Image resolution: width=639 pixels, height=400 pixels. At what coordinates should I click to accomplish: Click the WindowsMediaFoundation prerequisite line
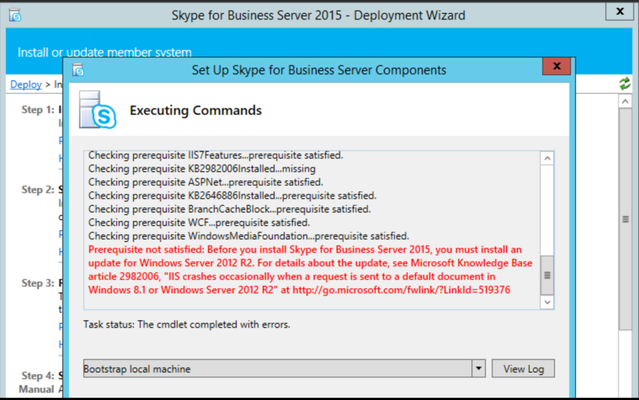coord(249,236)
